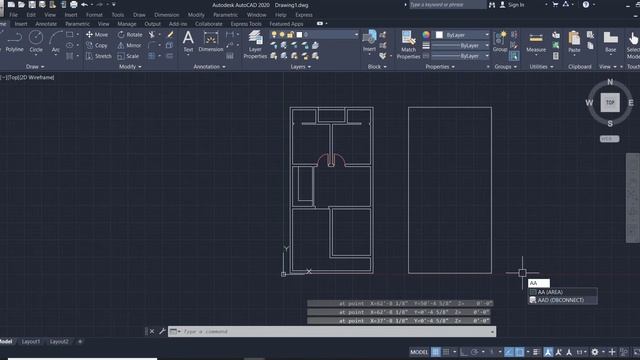
Task: Expand the Annotation panel dropdown
Action: coord(209,67)
